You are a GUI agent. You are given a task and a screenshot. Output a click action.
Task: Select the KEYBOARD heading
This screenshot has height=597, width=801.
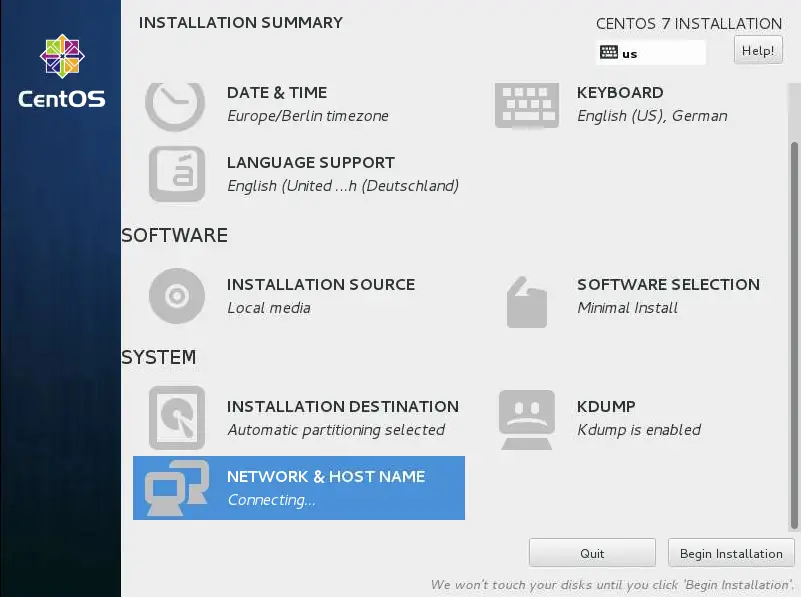[620, 92]
